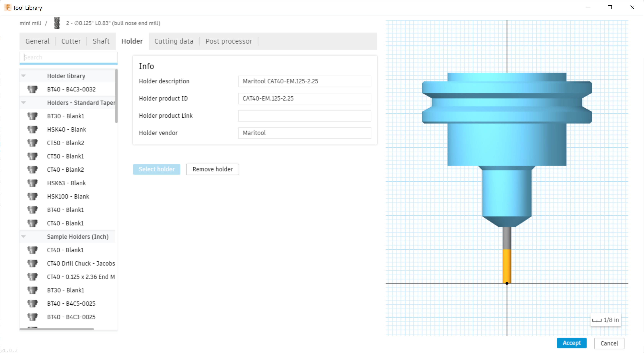The width and height of the screenshot is (644, 353).
Task: Click the holder icon for CT50 - Blank2
Action: click(x=33, y=143)
